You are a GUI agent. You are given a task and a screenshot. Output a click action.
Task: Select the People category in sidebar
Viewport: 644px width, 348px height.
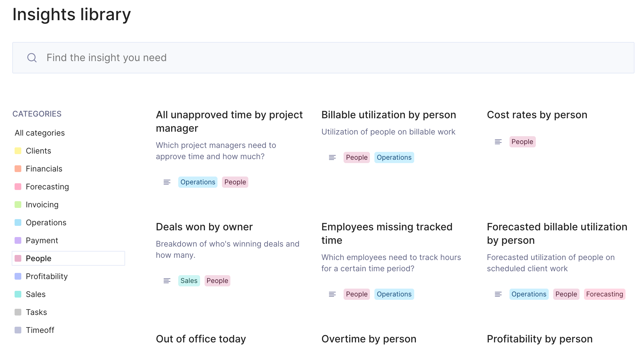coord(68,258)
